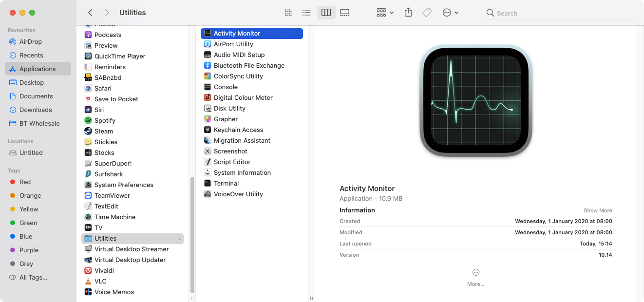This screenshot has width=644, height=302.
Task: Open Documents in the sidebar
Action: pyautogui.click(x=38, y=96)
